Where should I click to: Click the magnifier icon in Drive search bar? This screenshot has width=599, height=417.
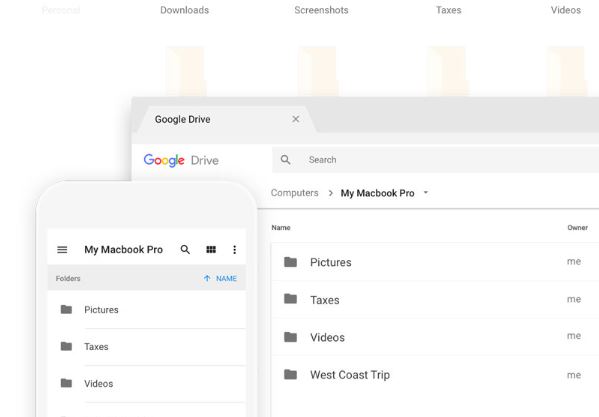(x=285, y=160)
